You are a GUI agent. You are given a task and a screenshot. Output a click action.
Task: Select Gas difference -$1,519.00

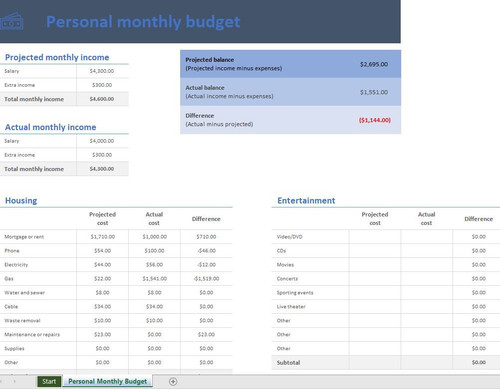(206, 279)
